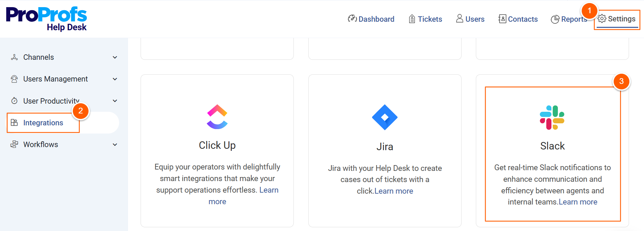Click the Reports pie chart icon
Image resolution: width=644 pixels, height=231 pixels.
point(555,19)
